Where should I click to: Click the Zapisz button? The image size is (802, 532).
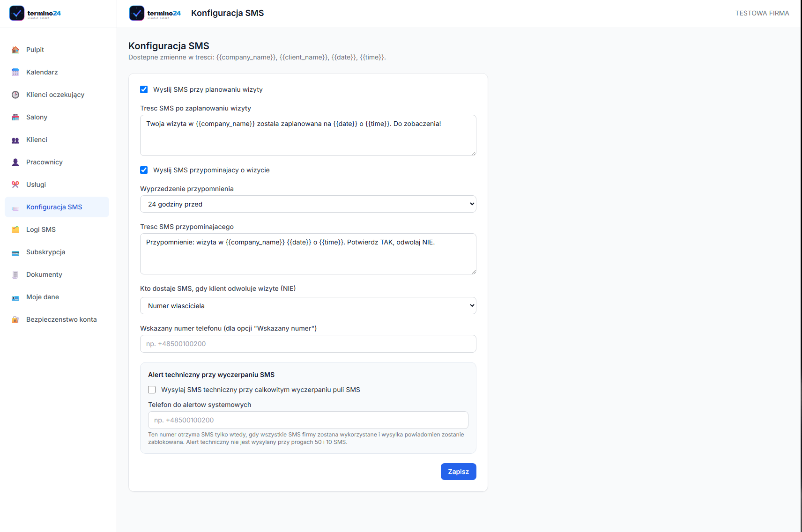tap(458, 472)
